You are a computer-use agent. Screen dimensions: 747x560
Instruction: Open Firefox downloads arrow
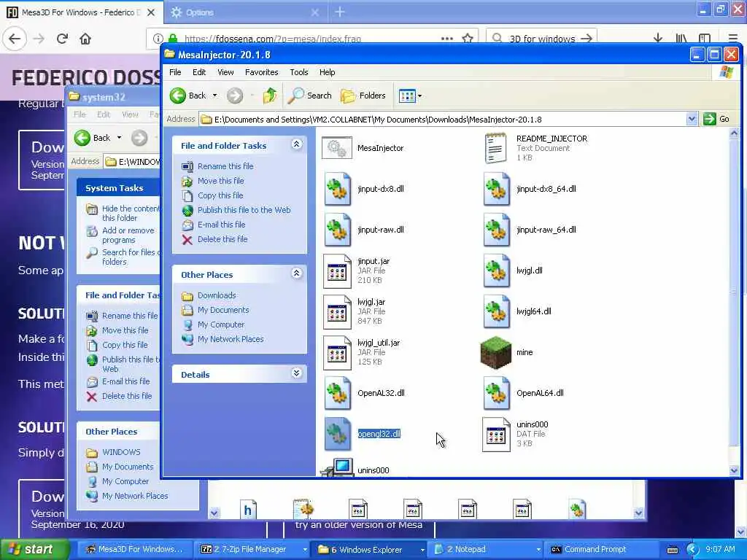(658, 39)
